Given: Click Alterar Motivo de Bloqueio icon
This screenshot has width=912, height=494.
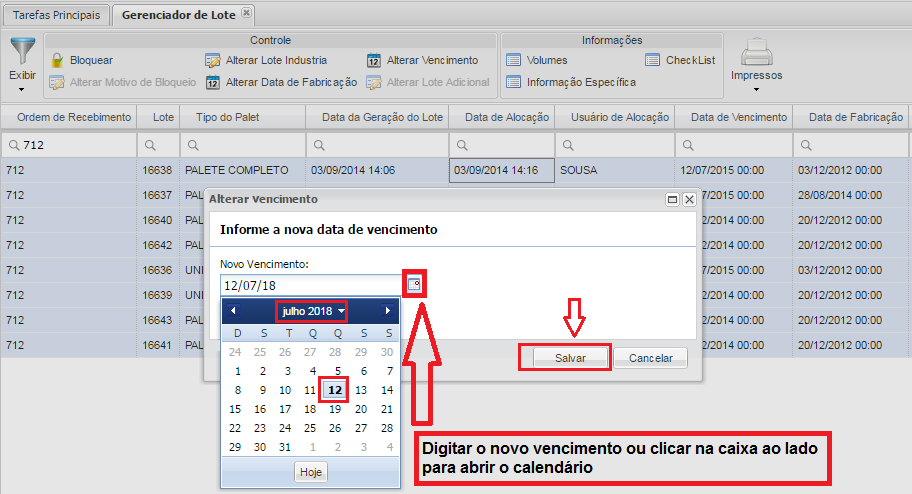Looking at the screenshot, I should [57, 83].
